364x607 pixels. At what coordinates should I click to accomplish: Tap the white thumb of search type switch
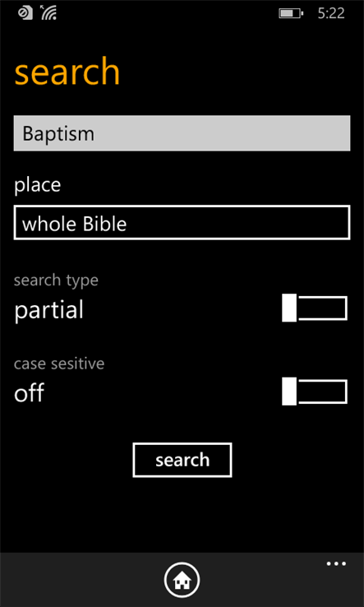pos(289,308)
